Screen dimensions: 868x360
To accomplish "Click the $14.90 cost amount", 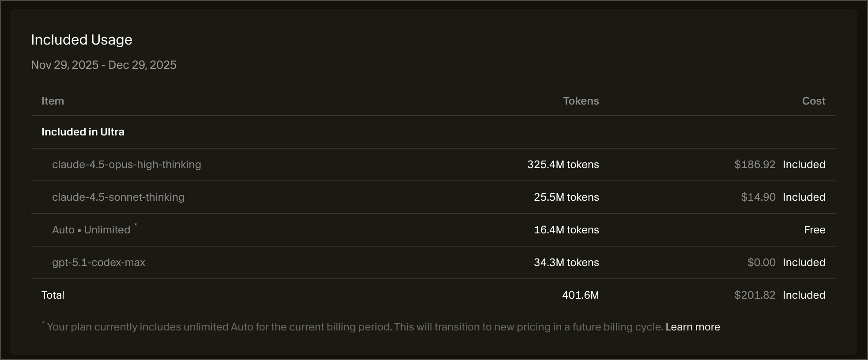I will pyautogui.click(x=758, y=197).
